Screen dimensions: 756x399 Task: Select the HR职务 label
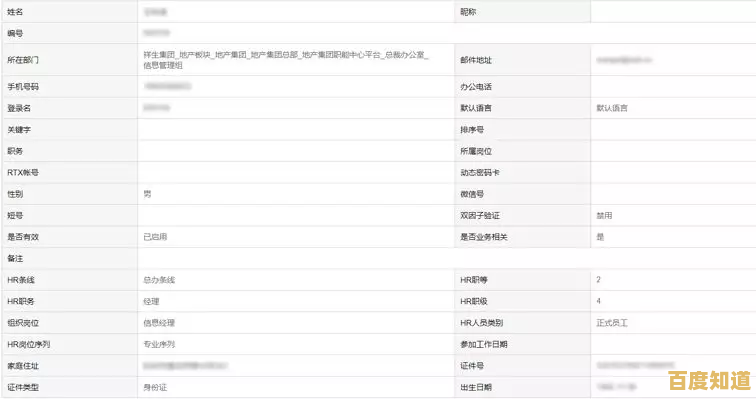(x=21, y=301)
